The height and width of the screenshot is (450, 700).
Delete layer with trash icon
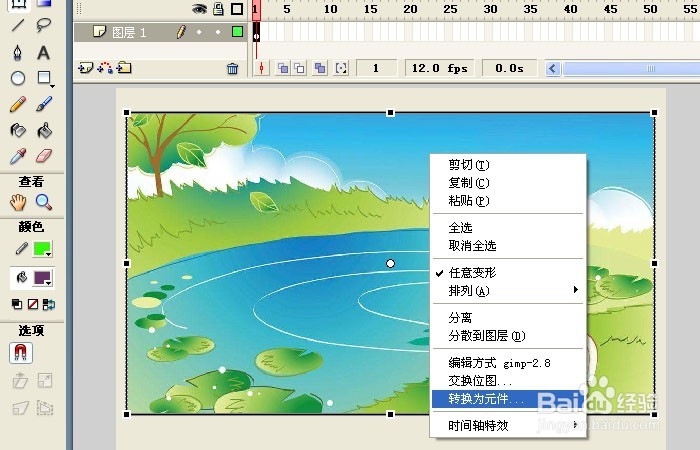[232, 69]
